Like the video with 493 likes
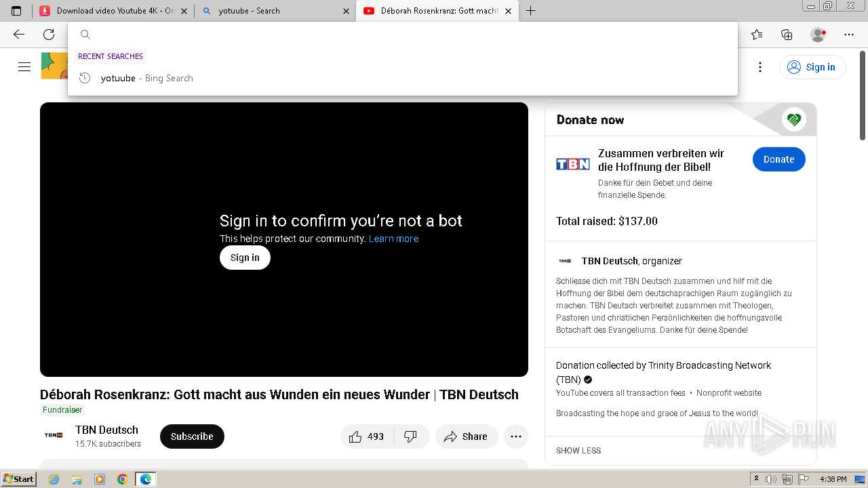 coord(366,436)
